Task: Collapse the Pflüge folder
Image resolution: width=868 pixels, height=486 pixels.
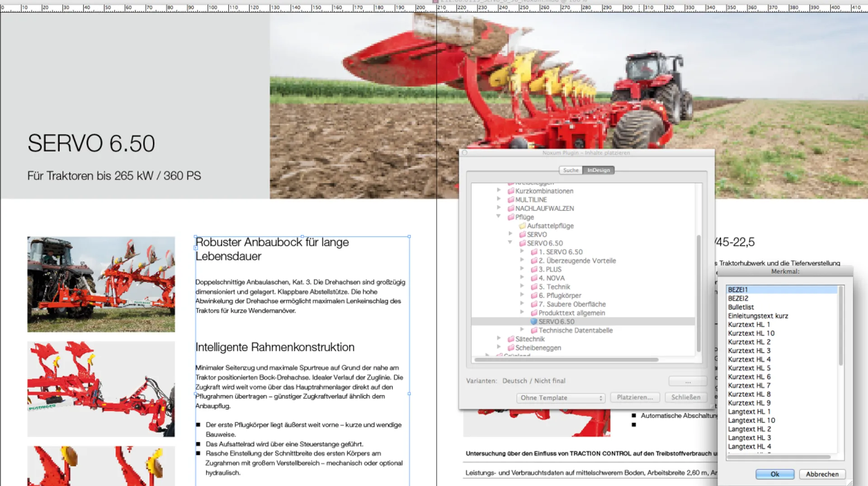Action: pos(499,216)
